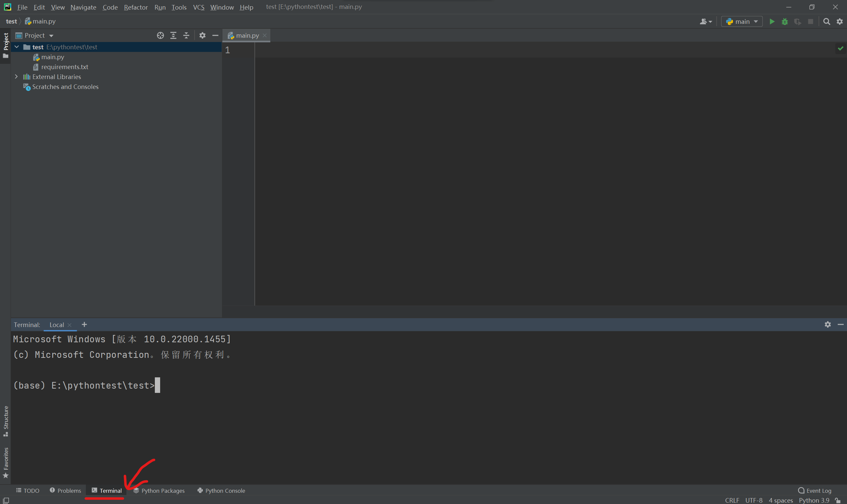Open the main run configuration dropdown
The image size is (847, 504).
742,22
